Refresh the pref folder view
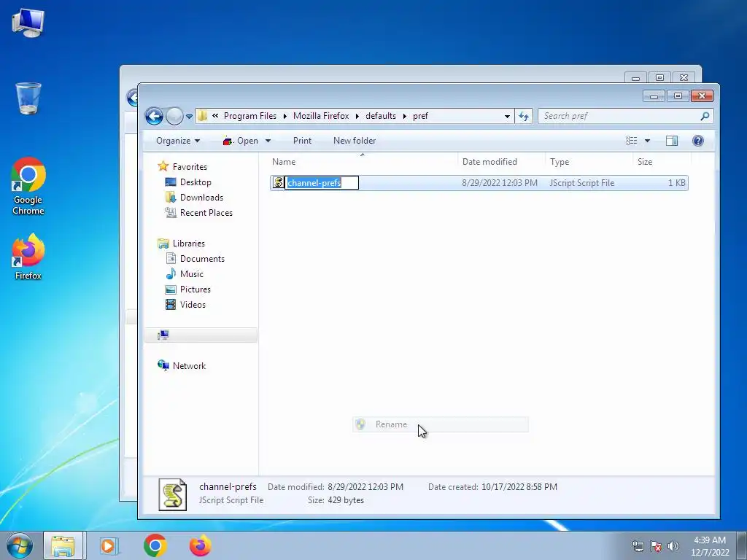 click(x=524, y=116)
